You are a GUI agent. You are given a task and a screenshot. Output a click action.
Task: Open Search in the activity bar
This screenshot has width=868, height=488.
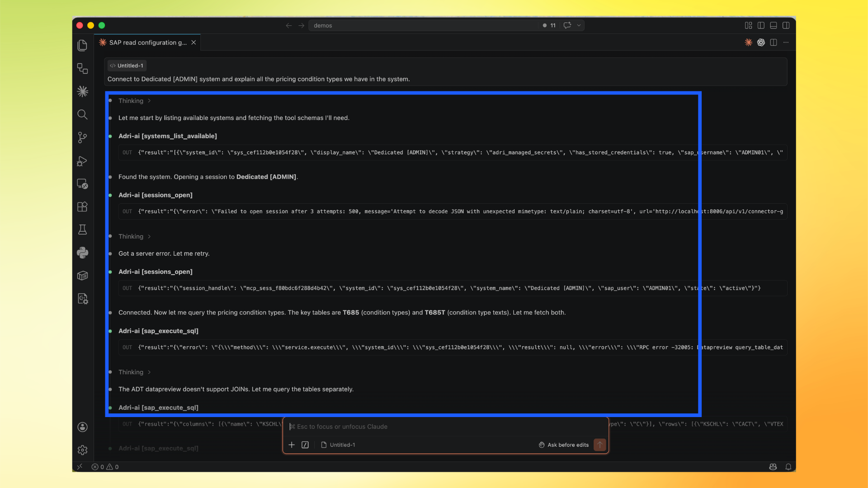click(82, 114)
